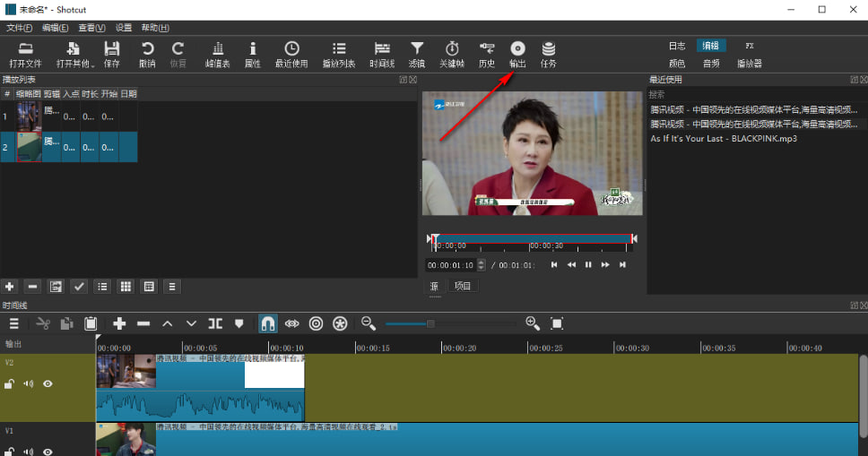Open the playlist hamburger menu button
The height and width of the screenshot is (456, 868).
[172, 287]
